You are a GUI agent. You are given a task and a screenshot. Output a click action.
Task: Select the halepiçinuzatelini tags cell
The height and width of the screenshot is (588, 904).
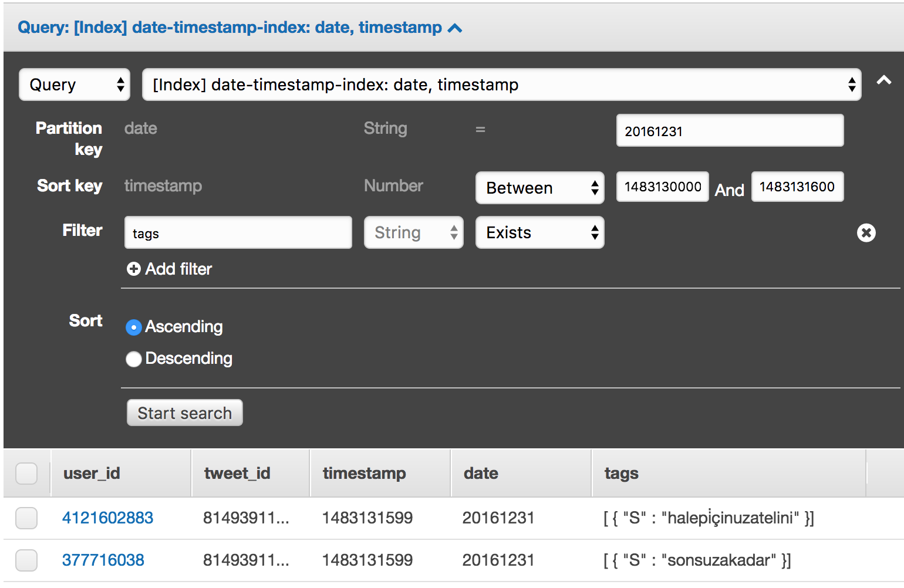click(x=709, y=518)
